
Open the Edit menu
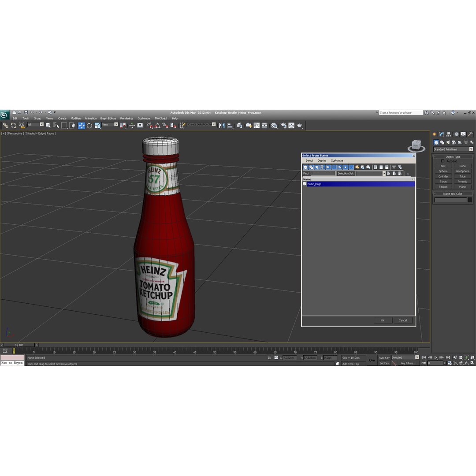15,119
